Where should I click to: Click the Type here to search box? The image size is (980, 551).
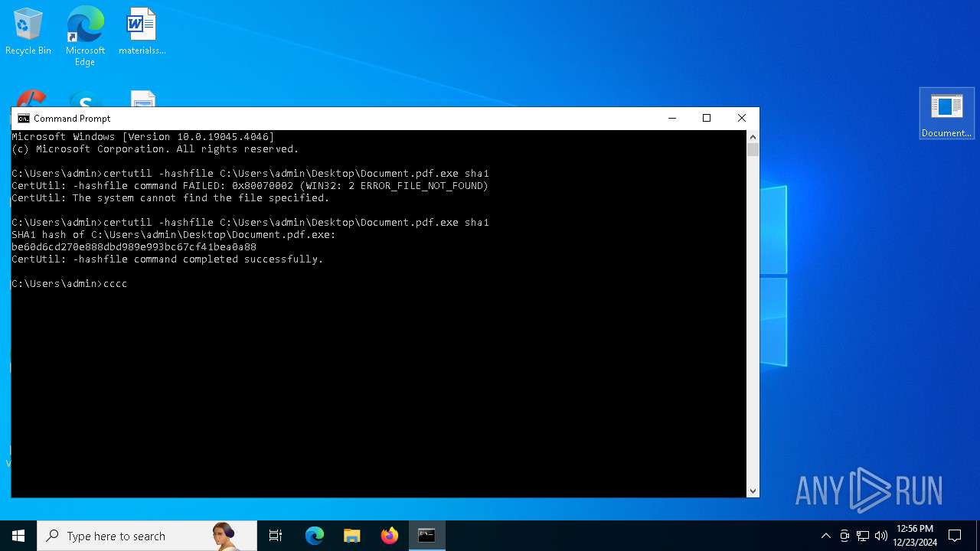147,536
